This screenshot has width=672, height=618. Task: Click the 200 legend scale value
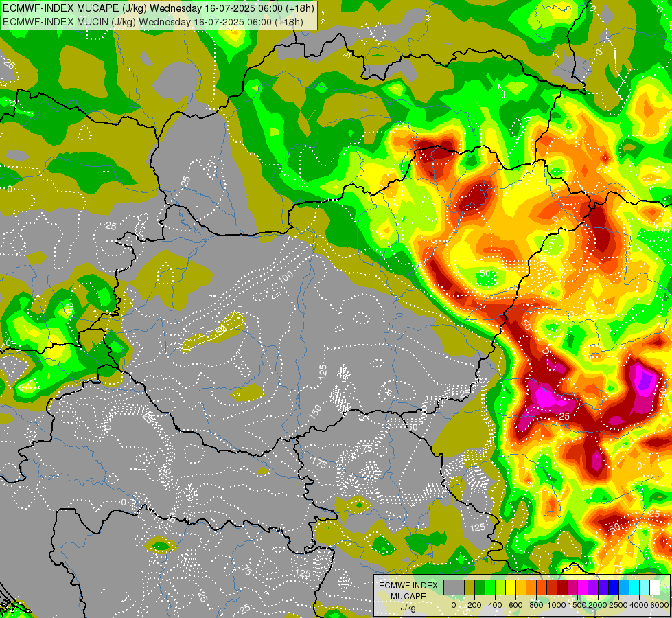pyautogui.click(x=474, y=605)
